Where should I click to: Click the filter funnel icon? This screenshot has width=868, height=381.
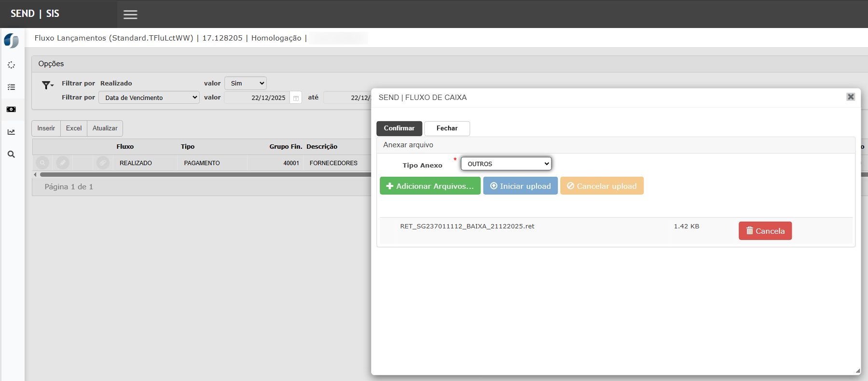47,85
